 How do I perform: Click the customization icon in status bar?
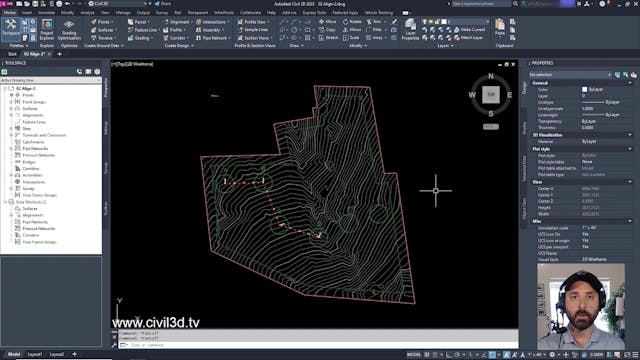pyautogui.click(x=636, y=355)
